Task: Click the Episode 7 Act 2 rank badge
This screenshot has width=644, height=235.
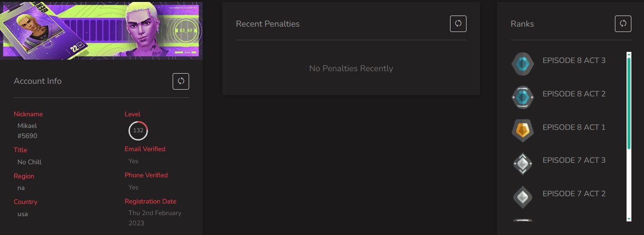Action: (x=523, y=197)
